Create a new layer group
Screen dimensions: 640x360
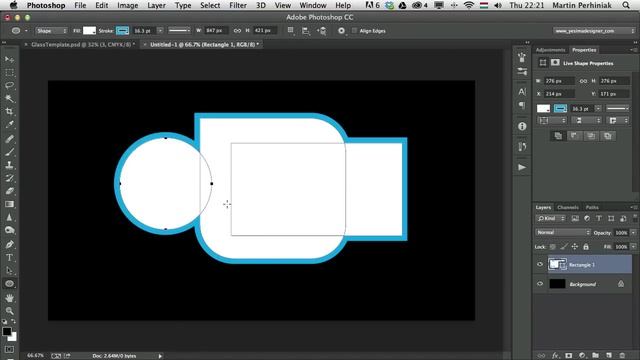coord(596,356)
